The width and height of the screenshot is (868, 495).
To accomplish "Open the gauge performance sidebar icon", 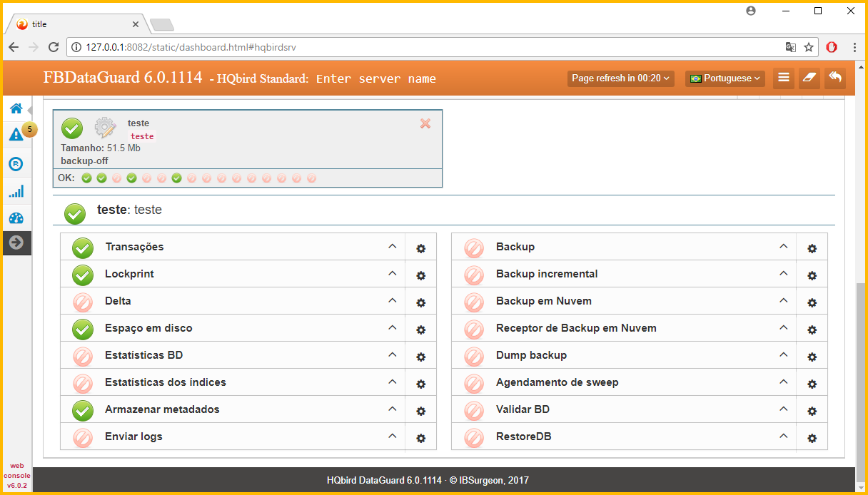I will click(16, 218).
